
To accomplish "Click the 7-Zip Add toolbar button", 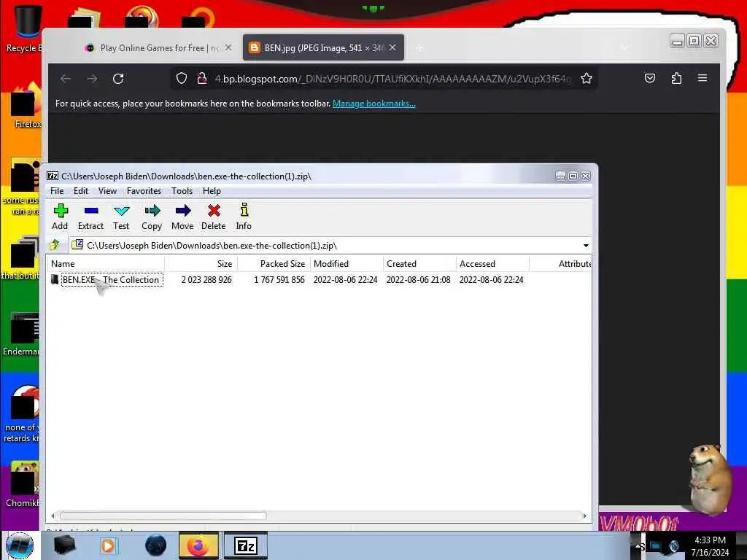I will pyautogui.click(x=60, y=217).
